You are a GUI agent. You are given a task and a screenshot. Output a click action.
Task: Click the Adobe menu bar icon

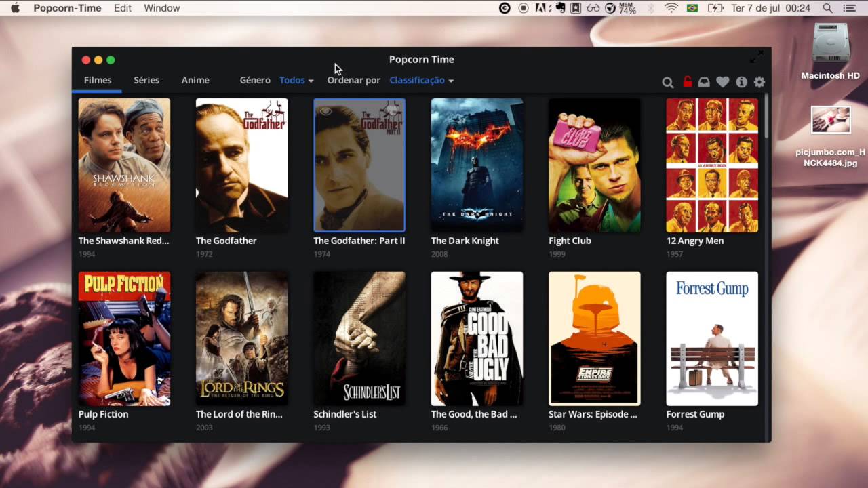coord(542,8)
